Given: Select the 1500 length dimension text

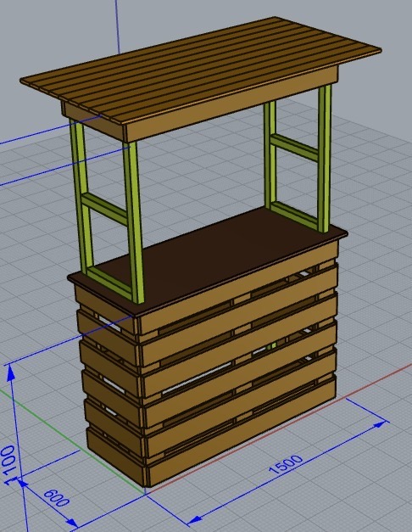Looking at the screenshot, I should 285,464.
